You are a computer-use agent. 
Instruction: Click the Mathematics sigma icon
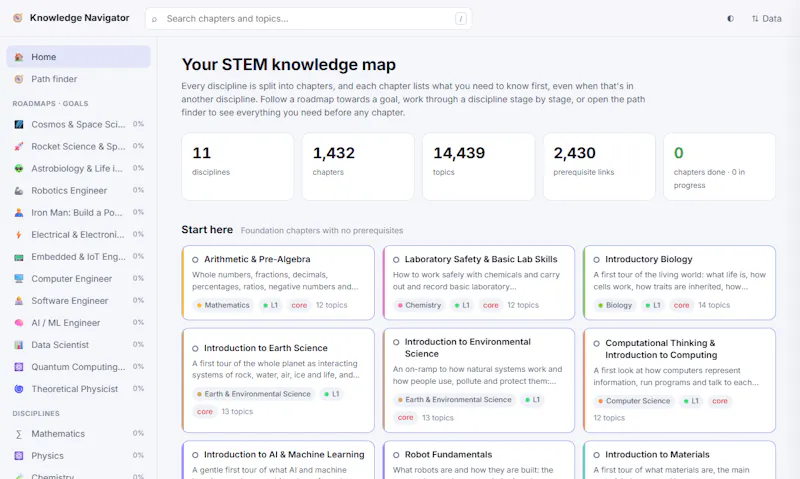pyautogui.click(x=19, y=434)
